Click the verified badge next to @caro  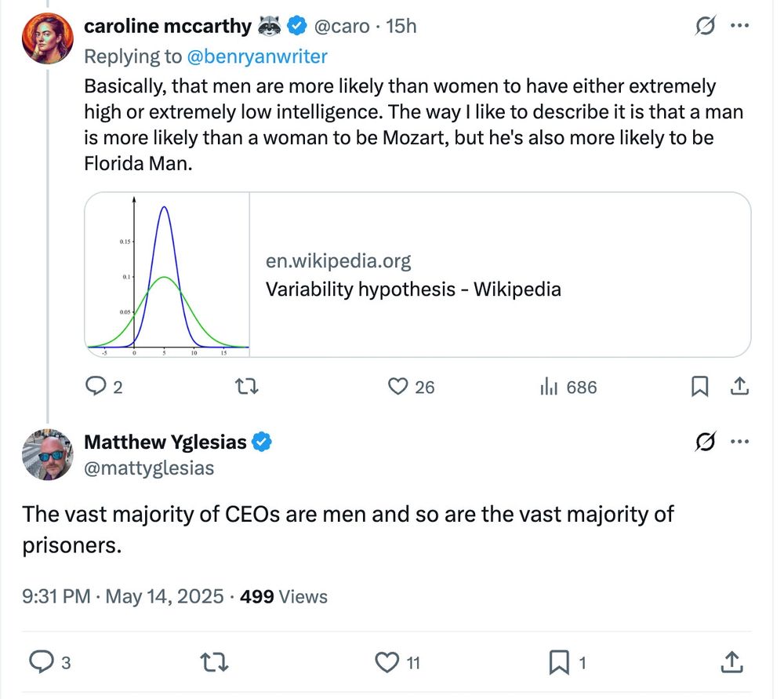pos(296,25)
